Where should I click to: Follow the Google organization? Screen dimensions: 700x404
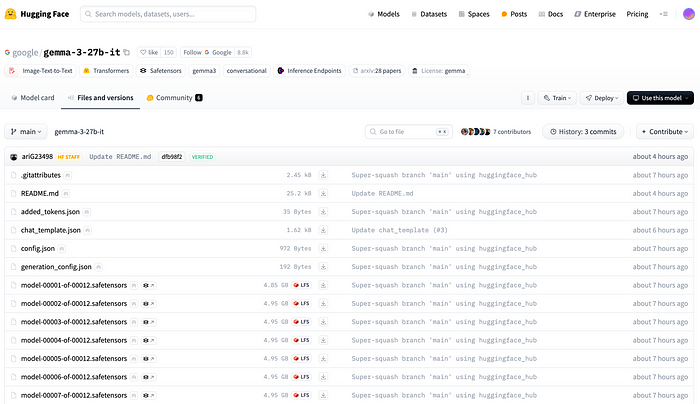[x=207, y=52]
